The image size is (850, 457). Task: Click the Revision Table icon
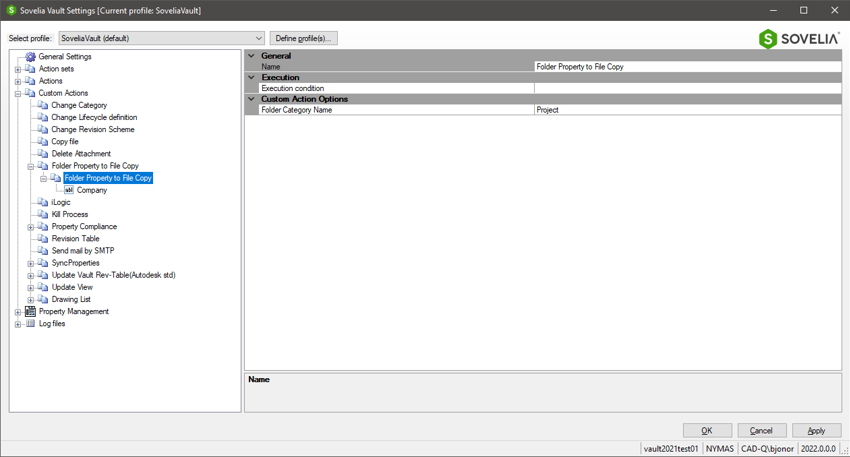(43, 239)
